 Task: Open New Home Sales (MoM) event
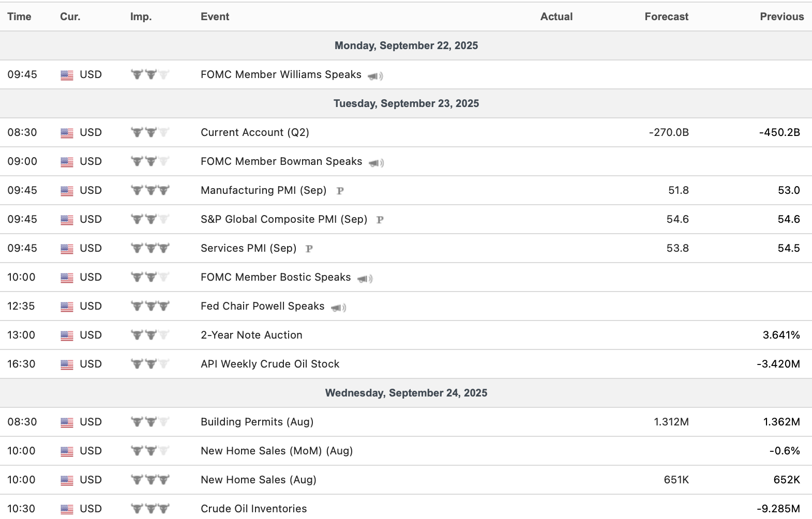click(x=277, y=451)
